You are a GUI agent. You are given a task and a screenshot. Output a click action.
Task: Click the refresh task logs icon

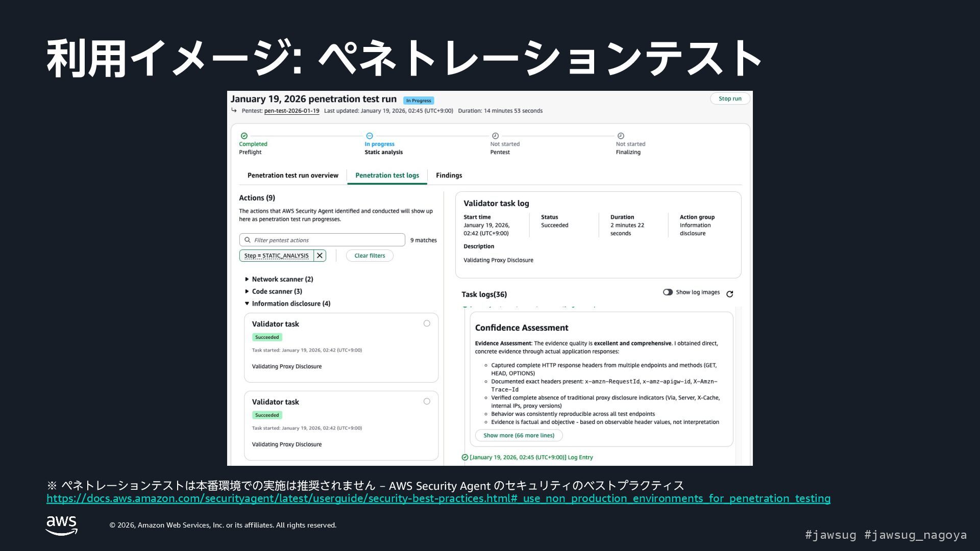pos(729,294)
